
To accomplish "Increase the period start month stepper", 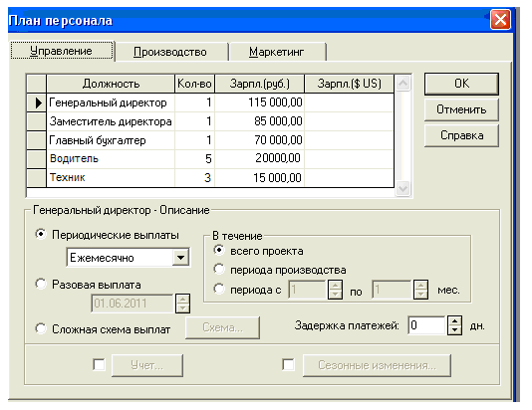I will click(335, 286).
